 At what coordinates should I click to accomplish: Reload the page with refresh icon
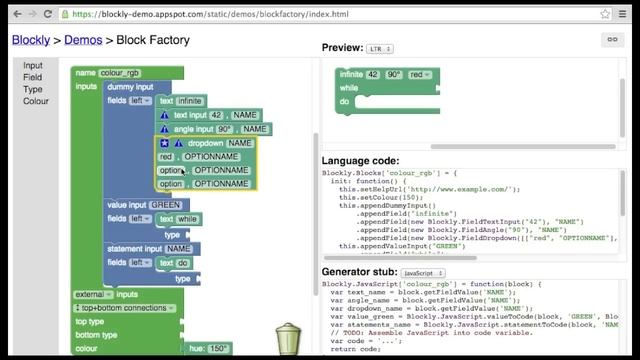(x=48, y=14)
